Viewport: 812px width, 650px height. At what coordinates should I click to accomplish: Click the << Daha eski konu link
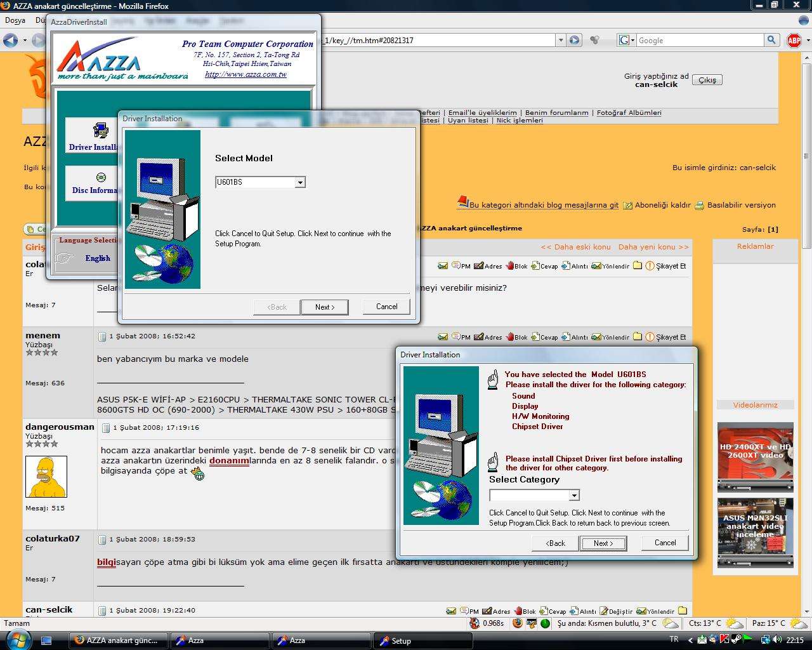coord(575,247)
